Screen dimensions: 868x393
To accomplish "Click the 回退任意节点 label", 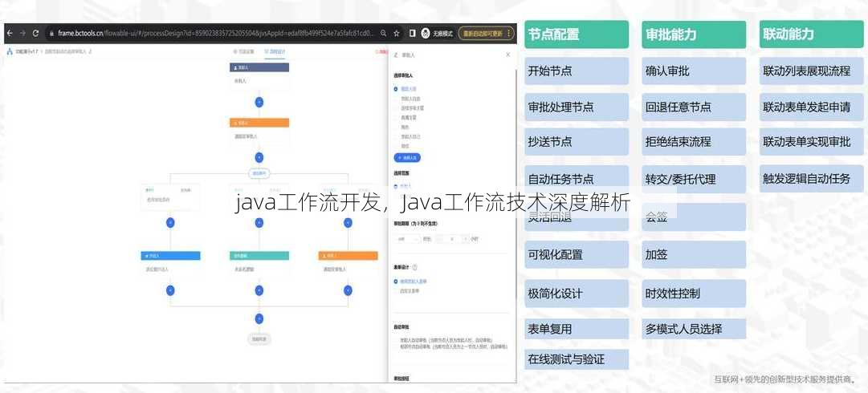I will tap(679, 107).
